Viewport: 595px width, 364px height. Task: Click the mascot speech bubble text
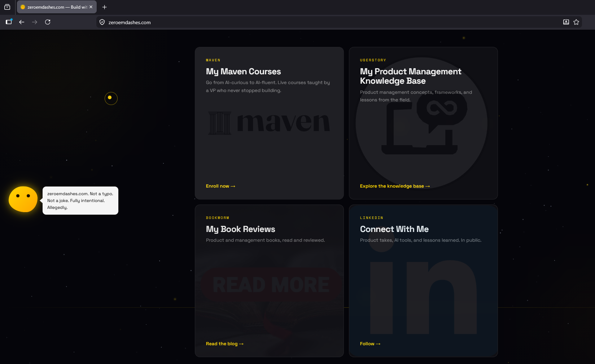(80, 201)
